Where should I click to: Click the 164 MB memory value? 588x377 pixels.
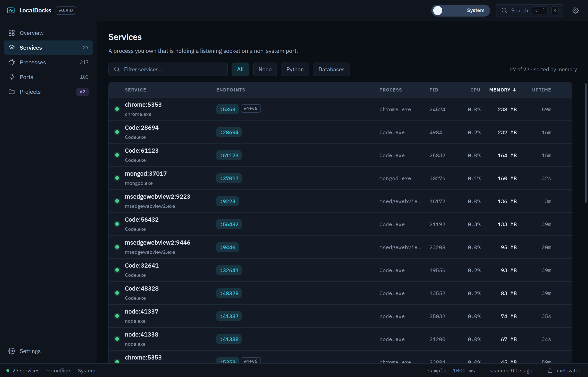click(507, 155)
